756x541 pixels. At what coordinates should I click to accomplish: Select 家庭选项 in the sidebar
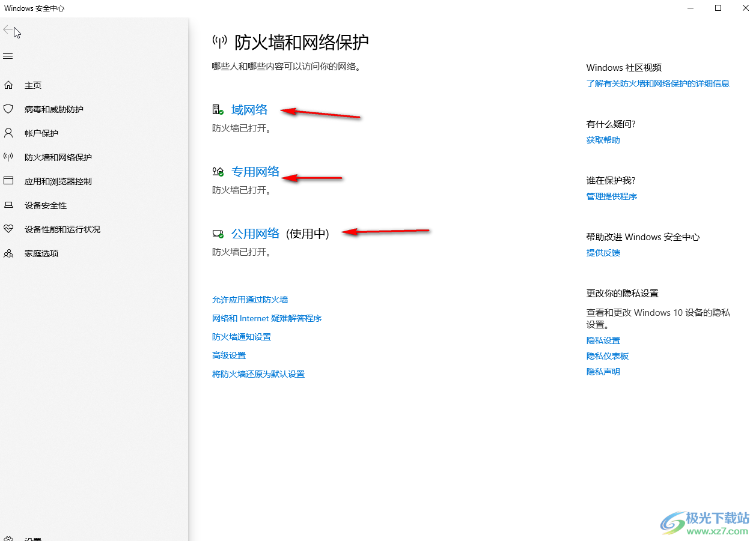[41, 253]
